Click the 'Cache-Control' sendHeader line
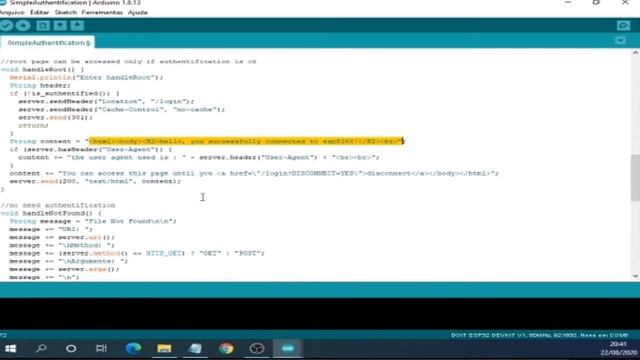 pyautogui.click(x=122, y=109)
